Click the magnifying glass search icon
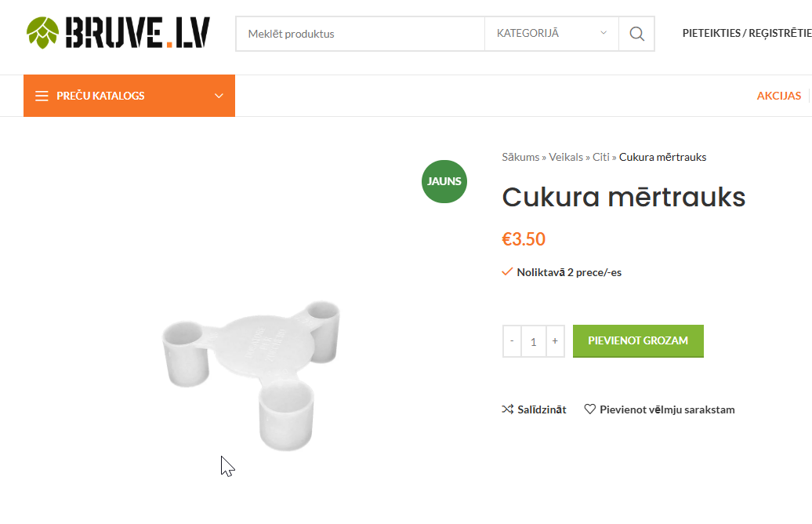 tap(637, 34)
